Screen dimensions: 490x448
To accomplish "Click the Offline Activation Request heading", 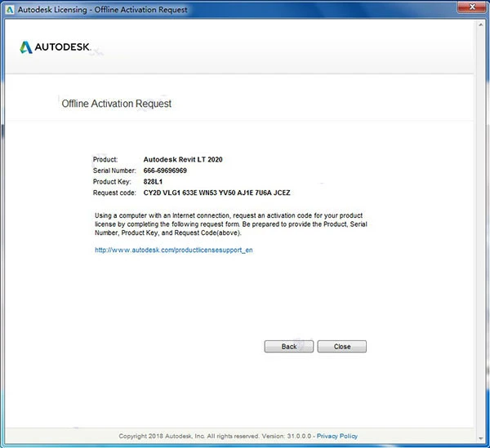I will [116, 104].
